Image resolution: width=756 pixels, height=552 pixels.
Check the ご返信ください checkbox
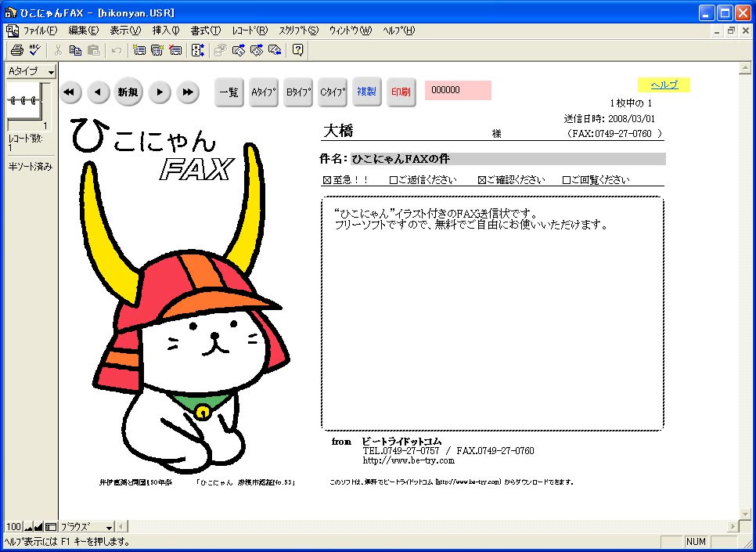[393, 180]
